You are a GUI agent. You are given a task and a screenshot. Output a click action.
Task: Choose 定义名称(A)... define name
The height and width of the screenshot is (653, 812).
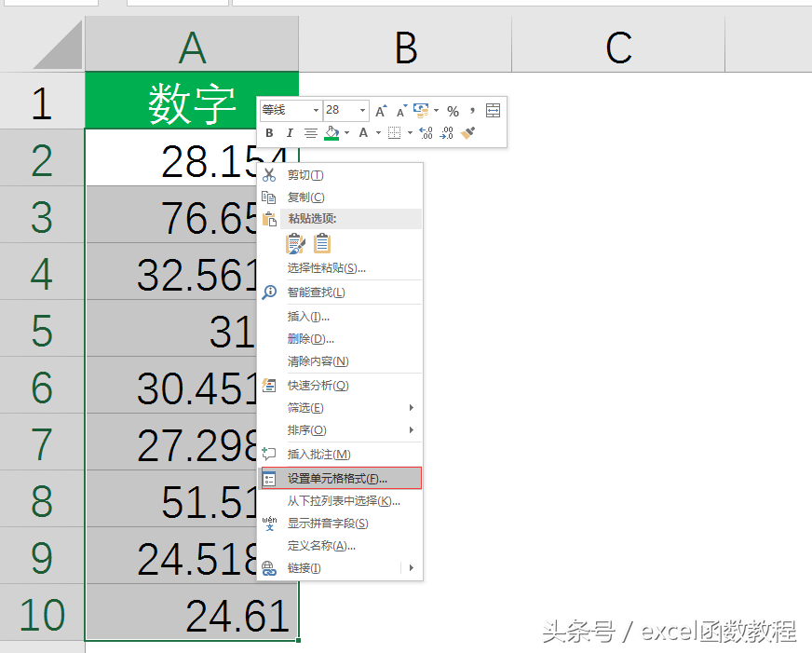340,546
